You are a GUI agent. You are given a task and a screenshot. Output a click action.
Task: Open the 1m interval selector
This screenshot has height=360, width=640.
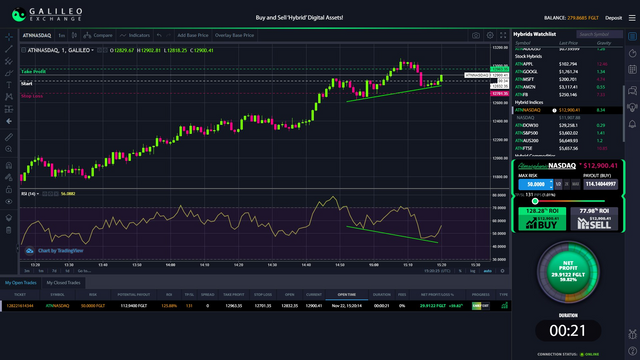click(x=61, y=36)
